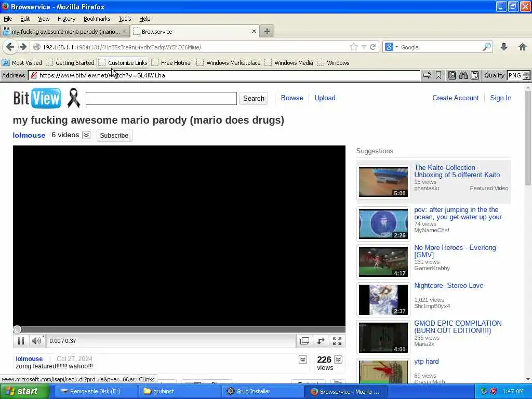Open Free Hotmail bookmark
Image resolution: width=532 pixels, height=399 pixels.
[172, 63]
